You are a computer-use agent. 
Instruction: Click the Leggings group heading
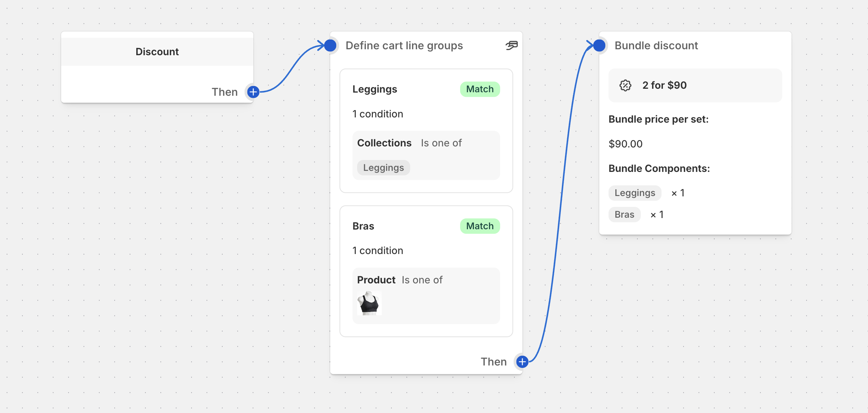click(375, 89)
